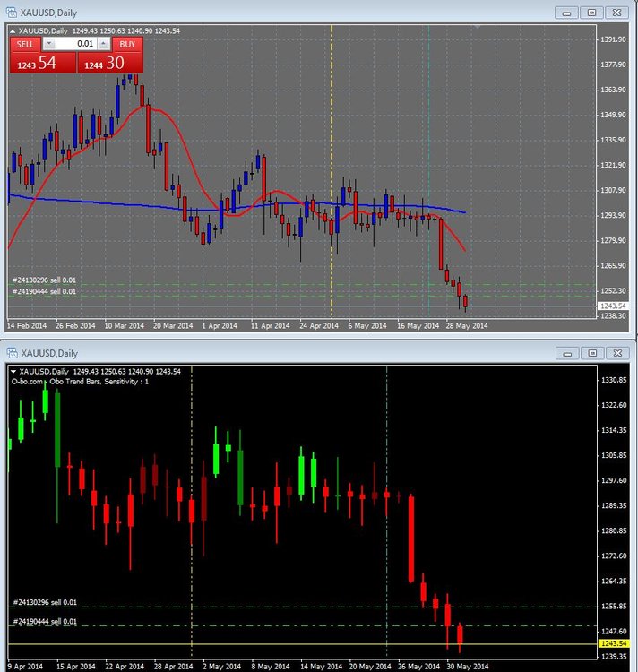Screen dimensions: 638x672
Task: Decrease lot volume with left stepper arrow
Action: coord(49,44)
